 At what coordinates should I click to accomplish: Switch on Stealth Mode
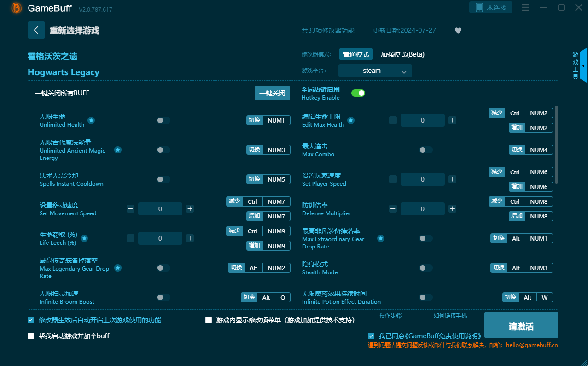pos(426,268)
